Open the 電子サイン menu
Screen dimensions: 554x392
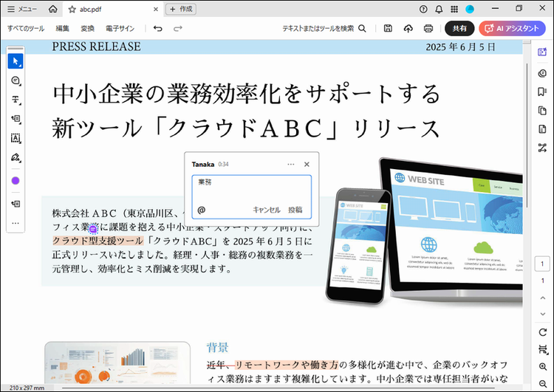(120, 29)
